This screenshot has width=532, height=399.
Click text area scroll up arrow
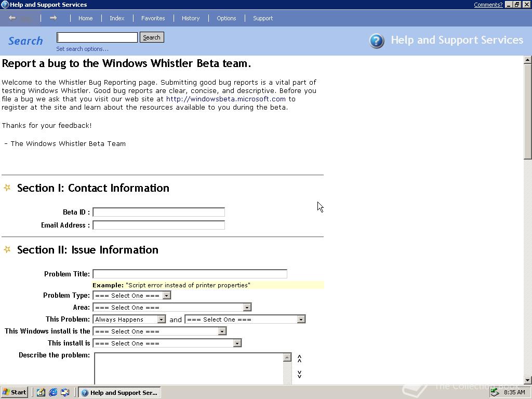(x=287, y=357)
